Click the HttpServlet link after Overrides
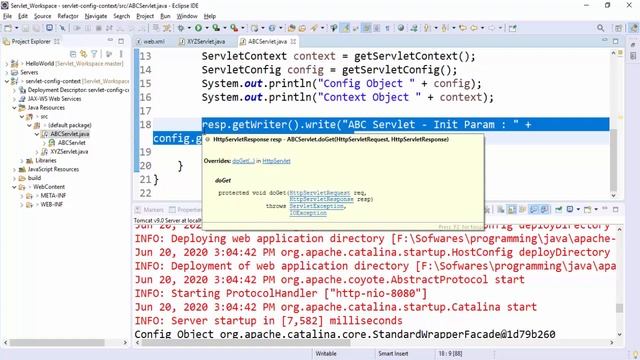 point(276,161)
